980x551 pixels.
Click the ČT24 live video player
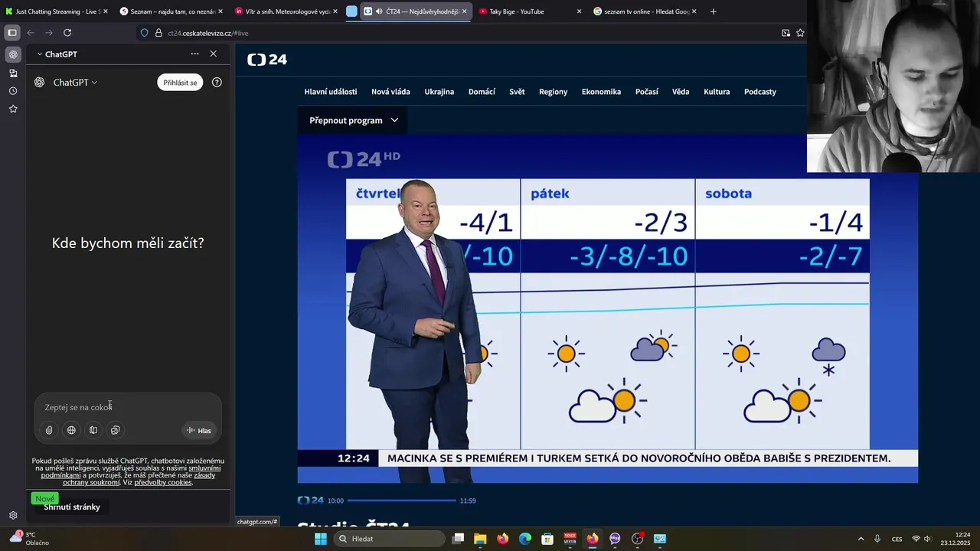coord(608,308)
